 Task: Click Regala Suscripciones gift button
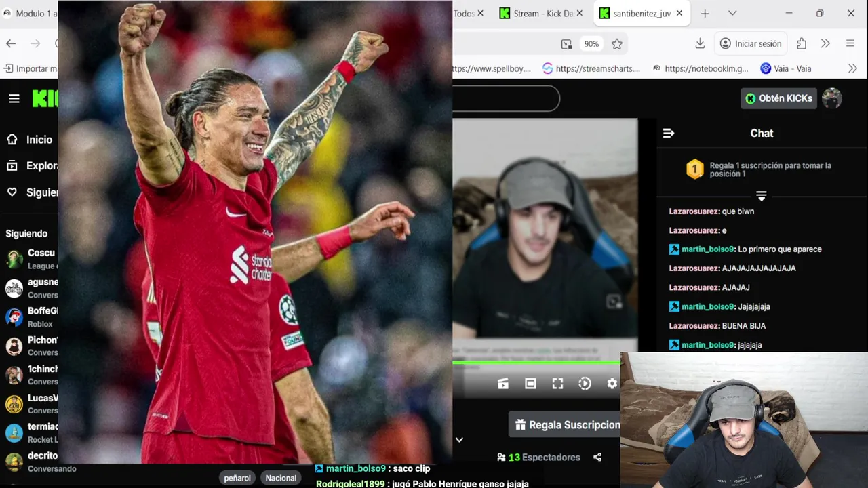(x=565, y=425)
